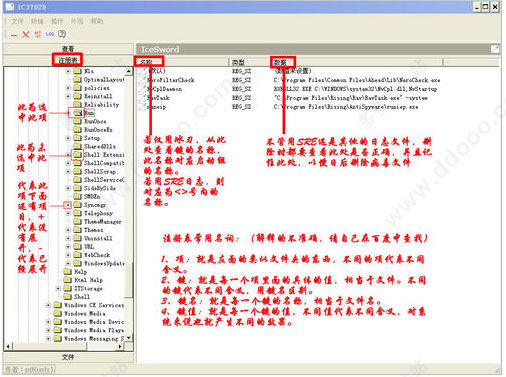Expand the Nls tree node
The width and height of the screenshot is (506, 377).
[68, 71]
